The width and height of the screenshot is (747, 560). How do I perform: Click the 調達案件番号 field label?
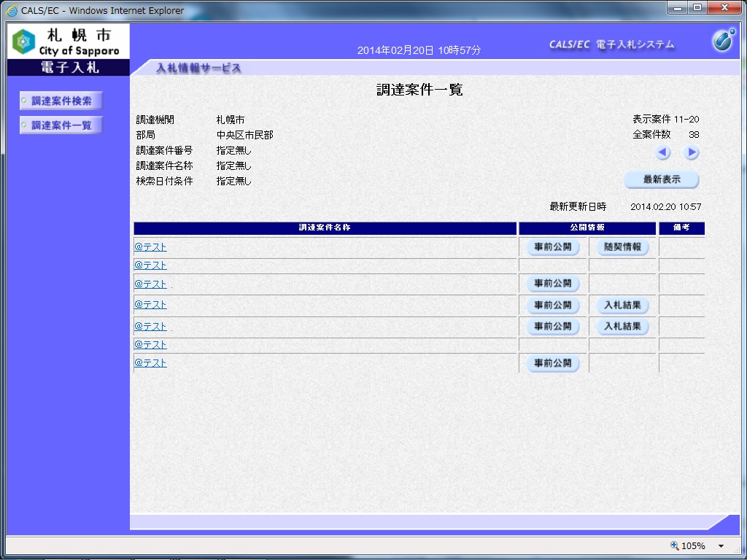point(164,150)
